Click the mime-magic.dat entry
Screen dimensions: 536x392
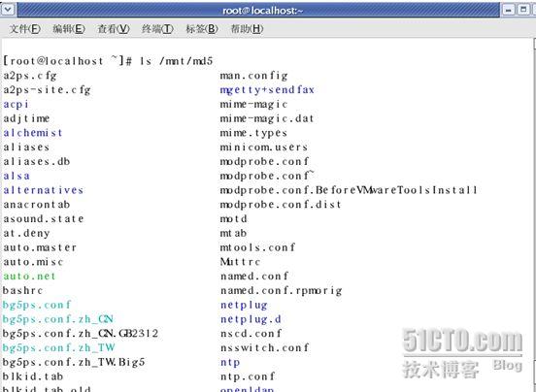tap(267, 118)
